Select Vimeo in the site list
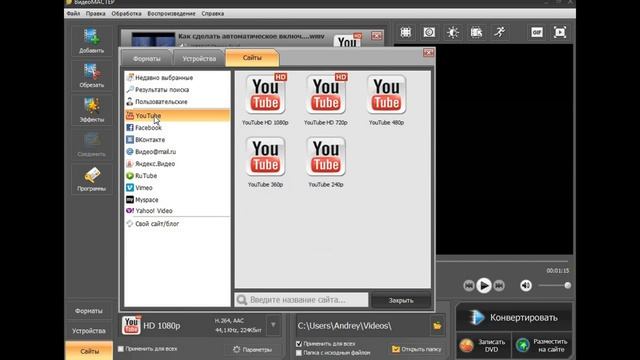This screenshot has width=640, height=360. tap(177, 188)
